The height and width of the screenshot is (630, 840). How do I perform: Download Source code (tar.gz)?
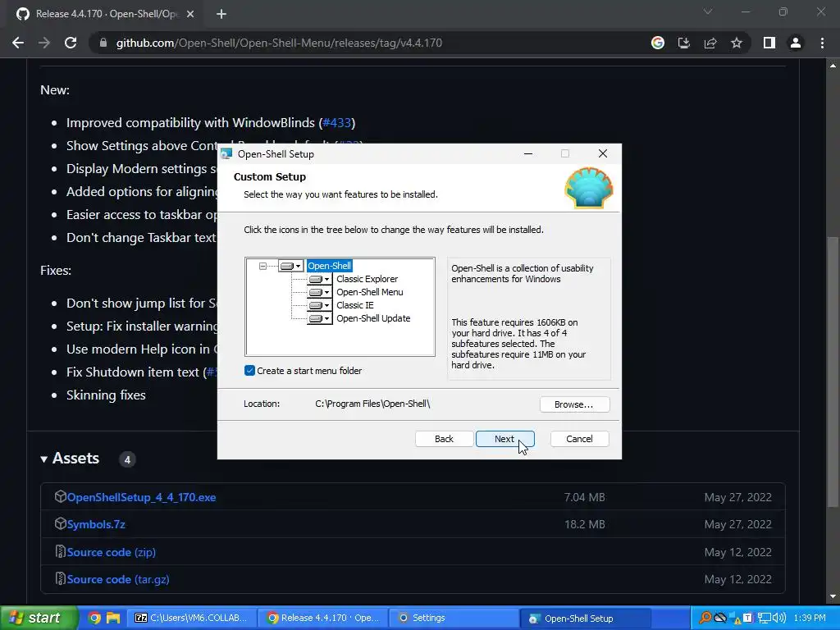click(118, 580)
